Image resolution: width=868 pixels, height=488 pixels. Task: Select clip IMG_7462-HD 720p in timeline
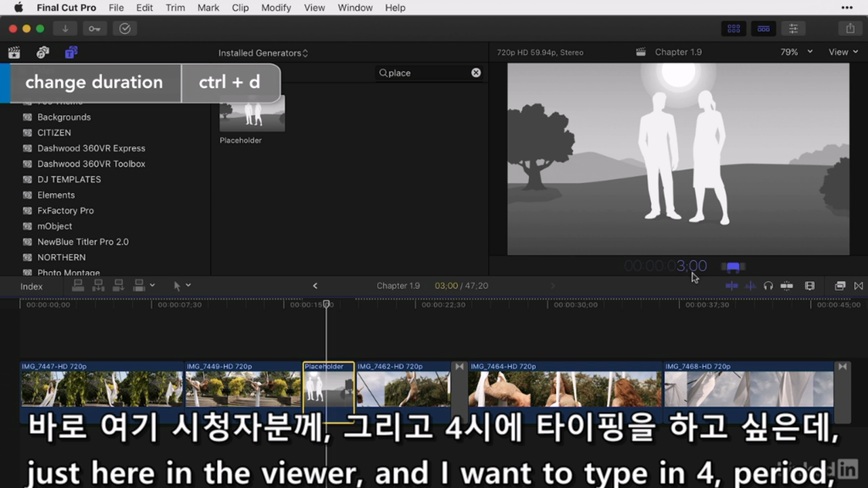pyautogui.click(x=403, y=392)
